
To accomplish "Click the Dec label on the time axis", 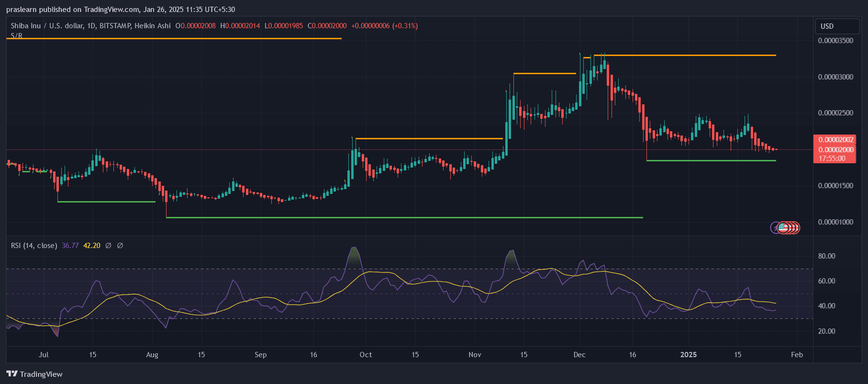I will point(579,355).
